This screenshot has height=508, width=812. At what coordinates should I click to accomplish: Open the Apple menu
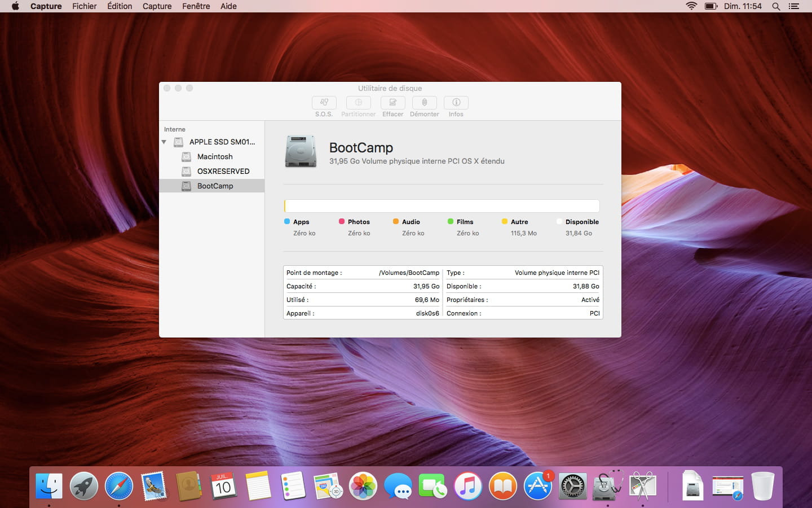(15, 6)
